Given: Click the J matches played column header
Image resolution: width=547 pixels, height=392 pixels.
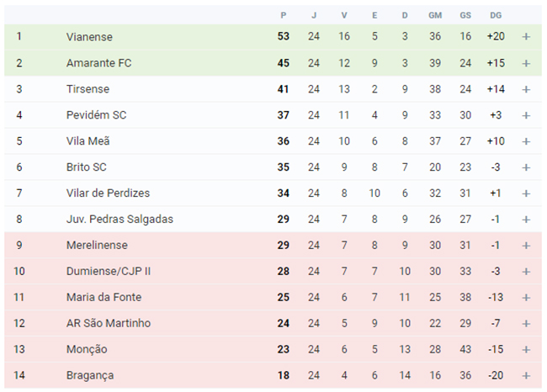Looking at the screenshot, I should 314,15.
